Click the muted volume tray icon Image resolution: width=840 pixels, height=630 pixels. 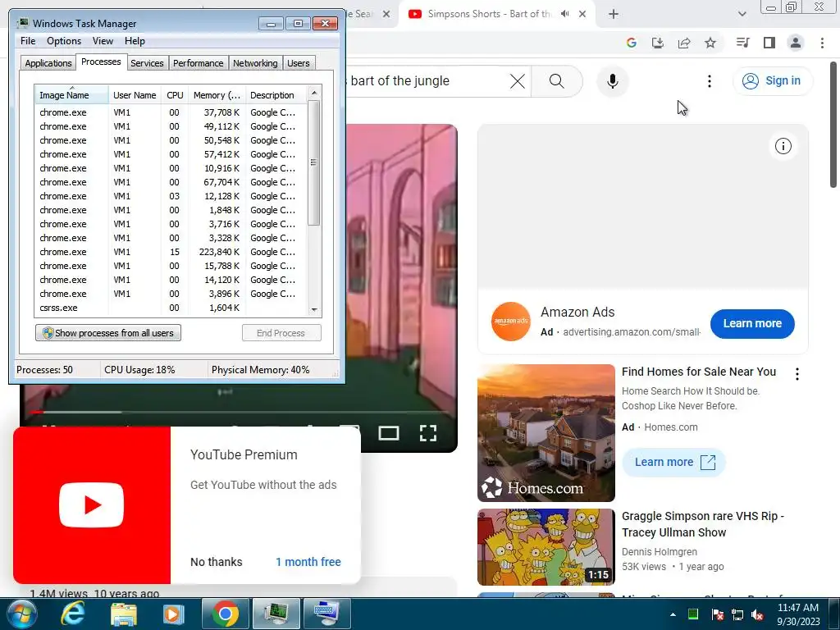[x=757, y=614]
